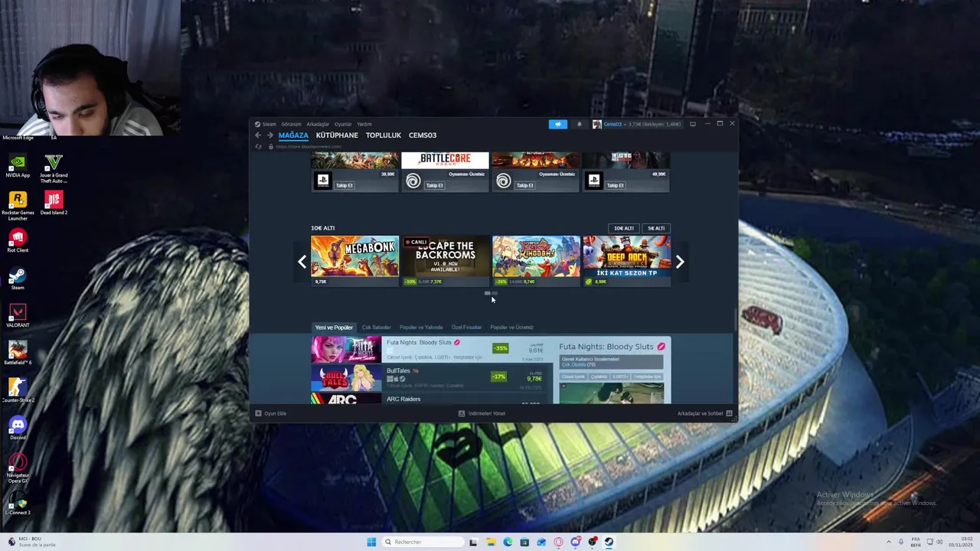Open friends icon beside Arkadaşlar ve Sohbet
980x551 pixels.
tap(729, 413)
